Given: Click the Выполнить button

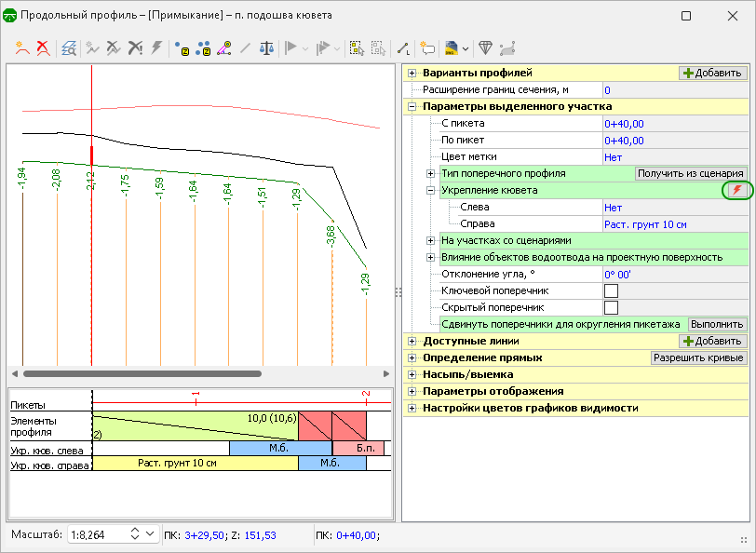Looking at the screenshot, I should pos(716,324).
